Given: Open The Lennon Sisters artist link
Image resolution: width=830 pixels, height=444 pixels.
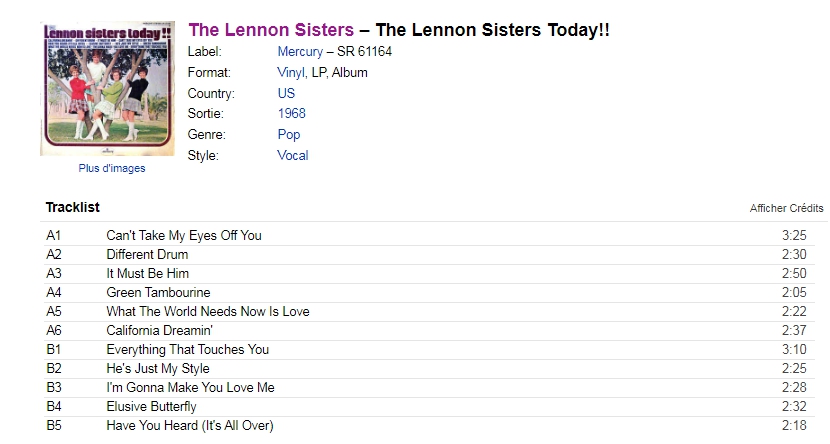Looking at the screenshot, I should point(271,30).
